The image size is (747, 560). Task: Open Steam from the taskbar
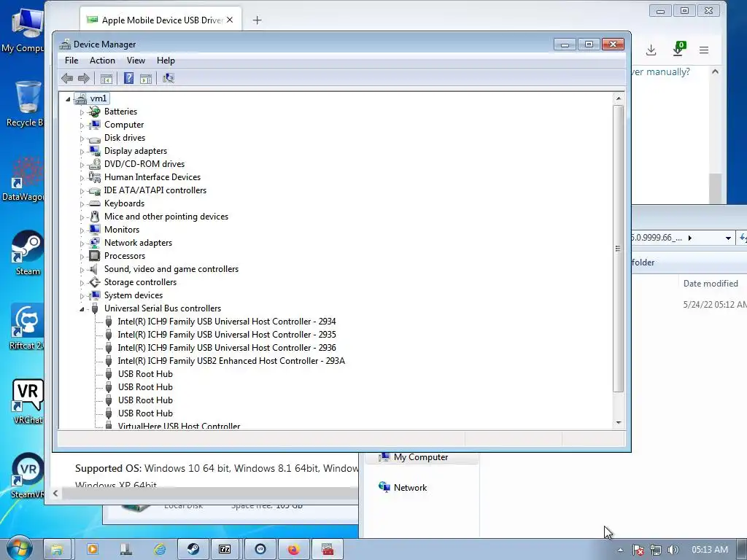point(193,550)
